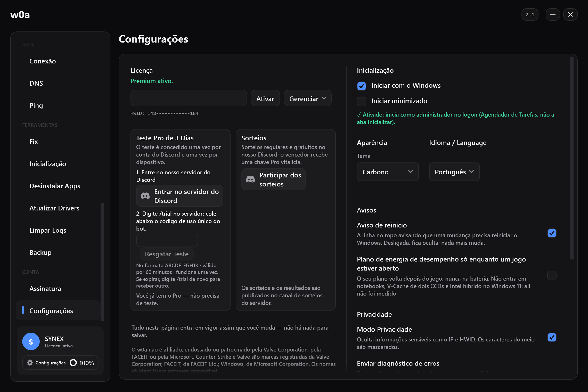
Task: Click the Discord icon in Entrar no servidor button
Action: (x=145, y=196)
